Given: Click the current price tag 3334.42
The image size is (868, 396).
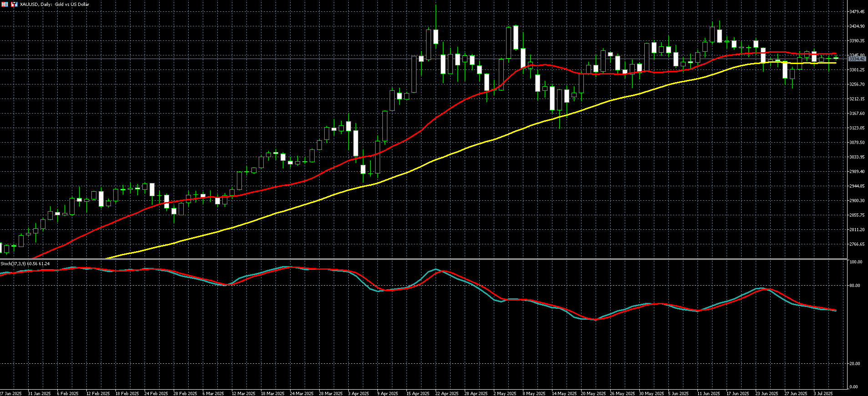Looking at the screenshot, I should (857, 59).
